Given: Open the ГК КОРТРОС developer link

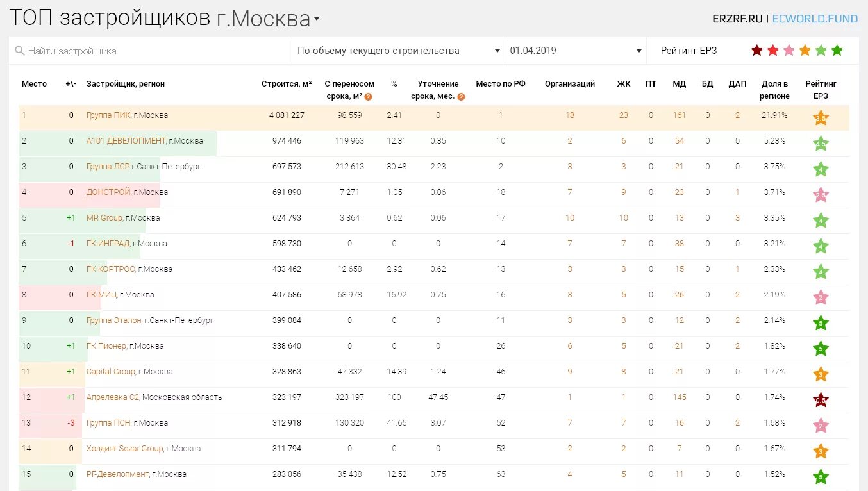Looking at the screenshot, I should click(110, 269).
